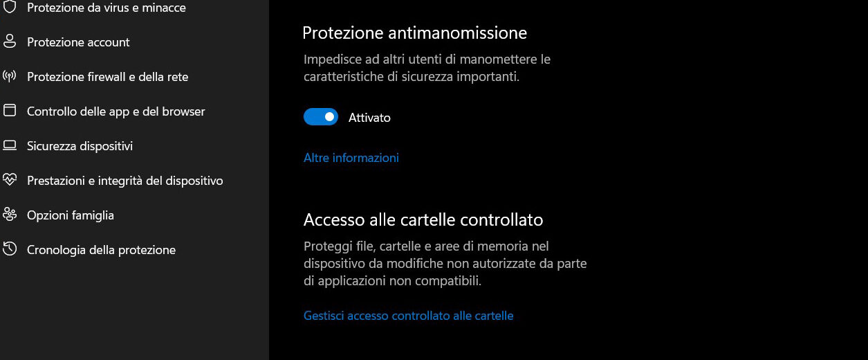Go to Protezione account section

tap(78, 42)
